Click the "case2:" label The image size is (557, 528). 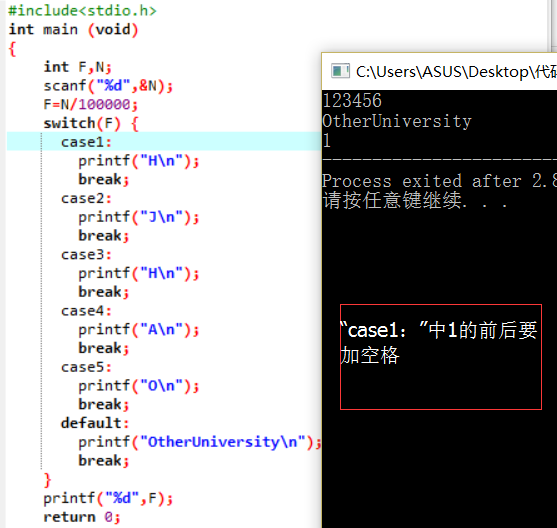86,198
